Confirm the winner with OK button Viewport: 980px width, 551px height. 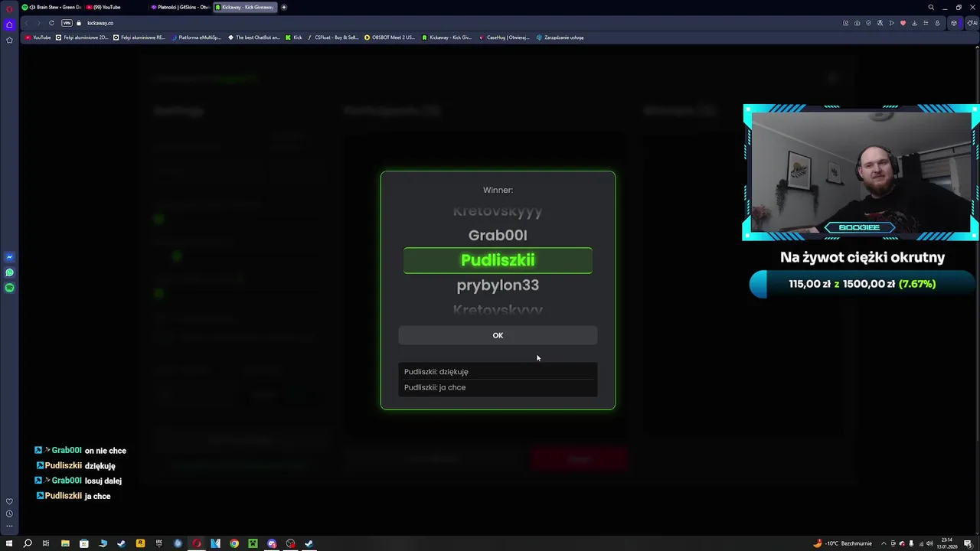click(x=498, y=335)
